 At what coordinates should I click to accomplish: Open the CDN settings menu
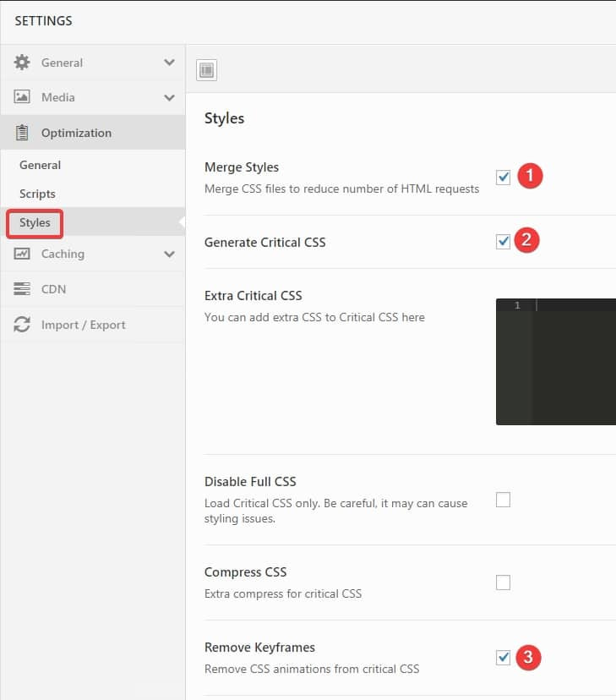(x=93, y=289)
